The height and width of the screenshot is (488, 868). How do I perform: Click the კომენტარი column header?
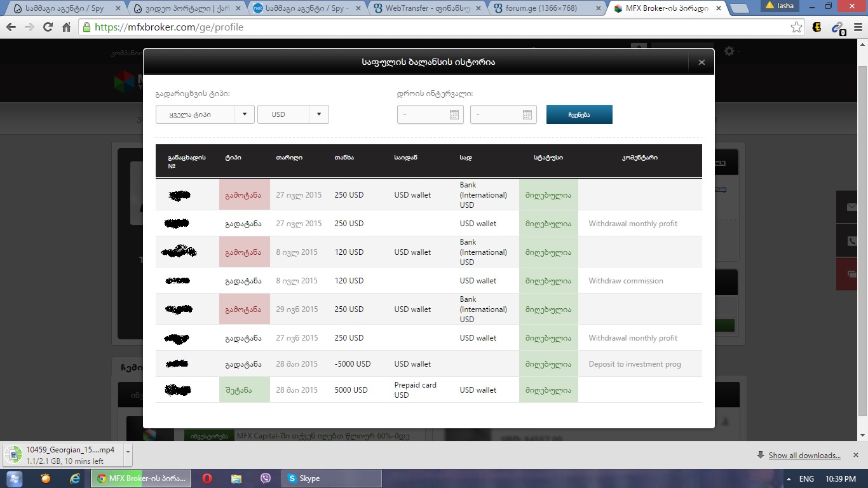pyautogui.click(x=640, y=158)
